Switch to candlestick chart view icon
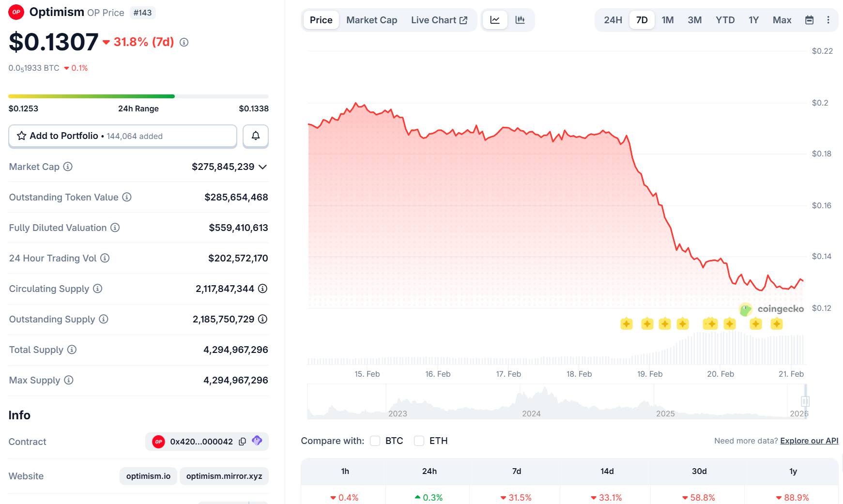843x504 pixels. pos(520,20)
